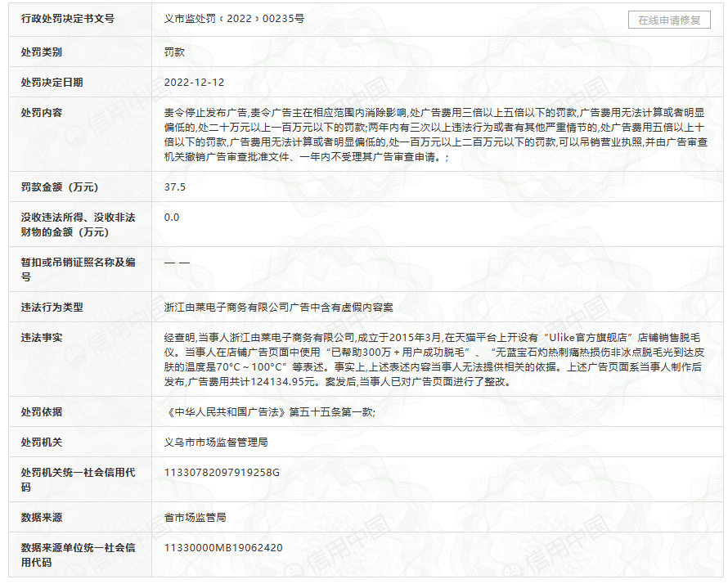Click the 处罚依据 label
The width and height of the screenshot is (728, 584).
pyautogui.click(x=42, y=412)
